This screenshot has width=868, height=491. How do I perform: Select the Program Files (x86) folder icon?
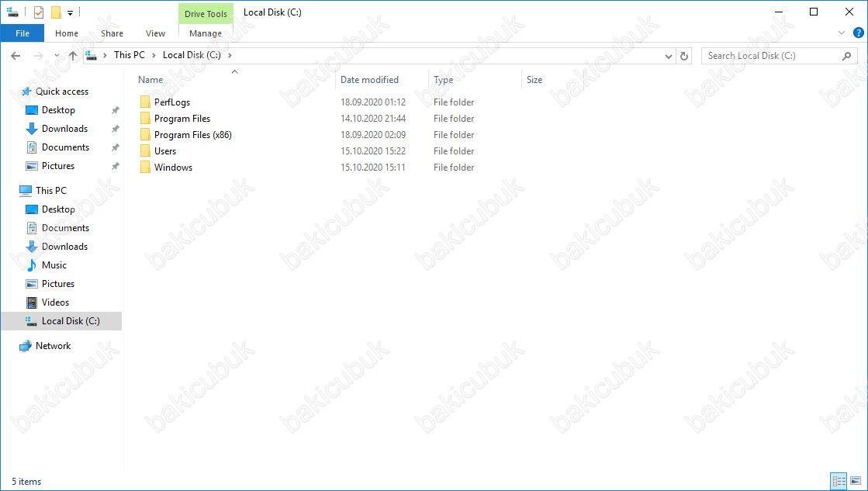[145, 134]
